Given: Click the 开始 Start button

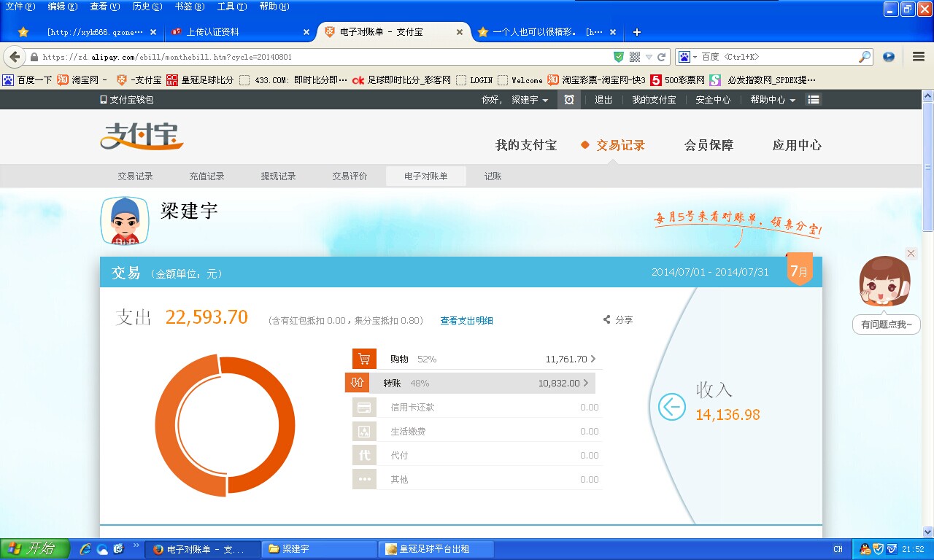Looking at the screenshot, I should (x=35, y=549).
